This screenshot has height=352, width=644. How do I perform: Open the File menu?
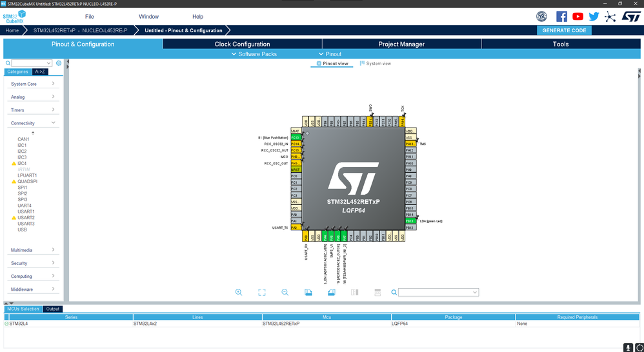point(90,17)
